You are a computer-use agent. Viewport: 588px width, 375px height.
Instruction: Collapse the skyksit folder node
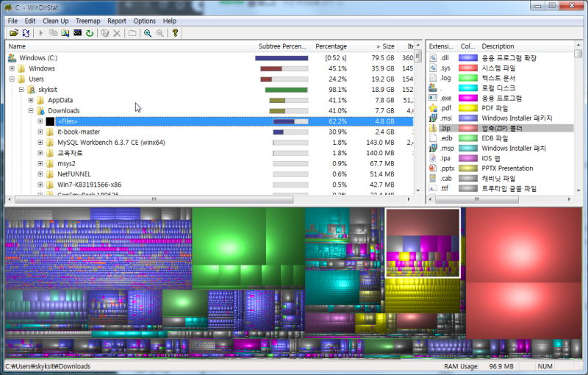coord(21,89)
